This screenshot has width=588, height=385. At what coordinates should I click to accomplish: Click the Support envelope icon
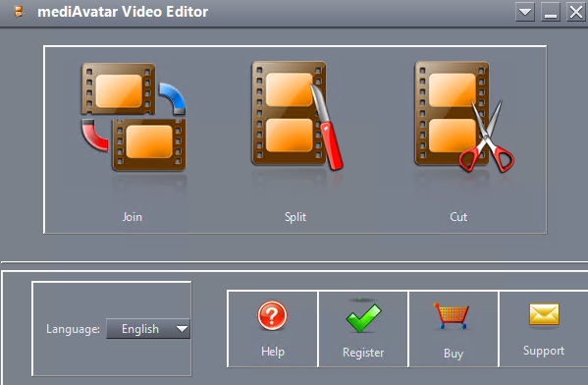(544, 314)
